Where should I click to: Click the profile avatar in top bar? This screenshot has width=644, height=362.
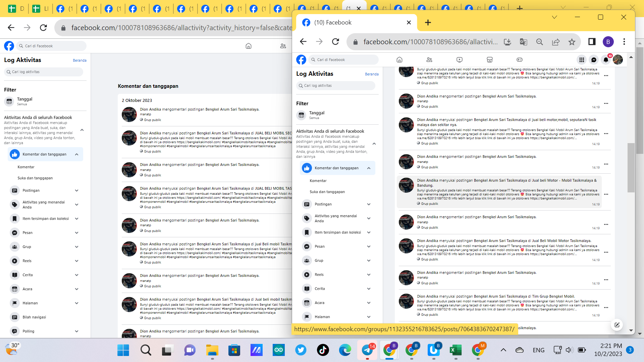(618, 60)
